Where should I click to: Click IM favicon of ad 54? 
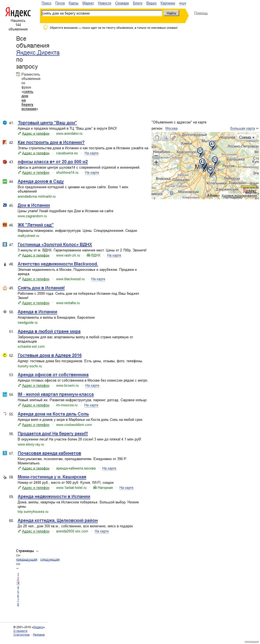tap(5, 394)
